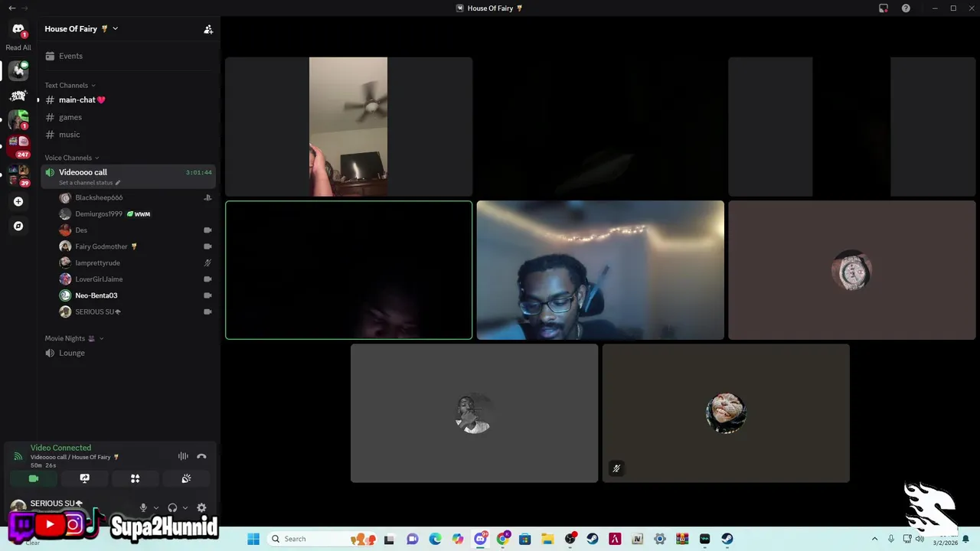Start an Activity button
980x551 pixels.
[x=136, y=478]
